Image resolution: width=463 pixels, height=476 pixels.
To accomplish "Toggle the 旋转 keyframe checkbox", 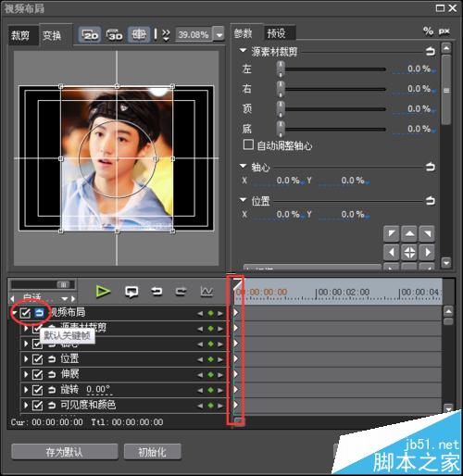I will click(x=37, y=390).
